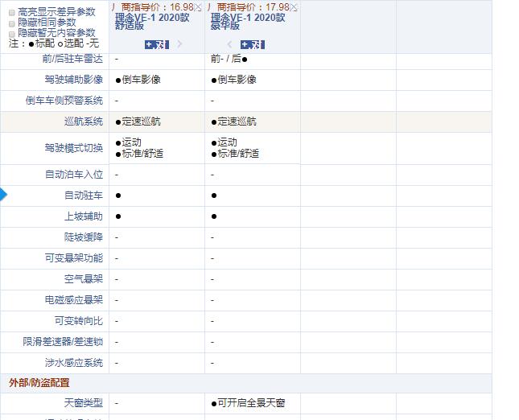This screenshot has height=420, width=519.
Task: Select the 限滑差速器/差速锁 row label
Action: click(x=63, y=342)
